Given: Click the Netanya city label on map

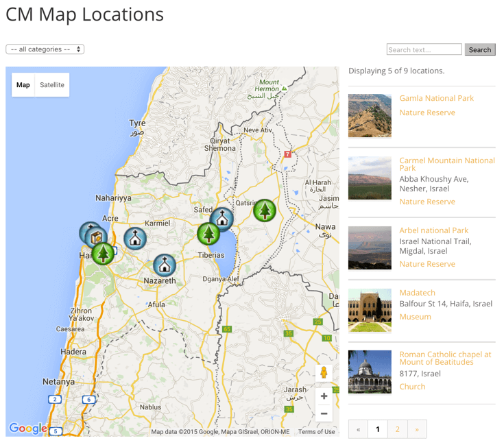Looking at the screenshot, I should coord(58,382).
